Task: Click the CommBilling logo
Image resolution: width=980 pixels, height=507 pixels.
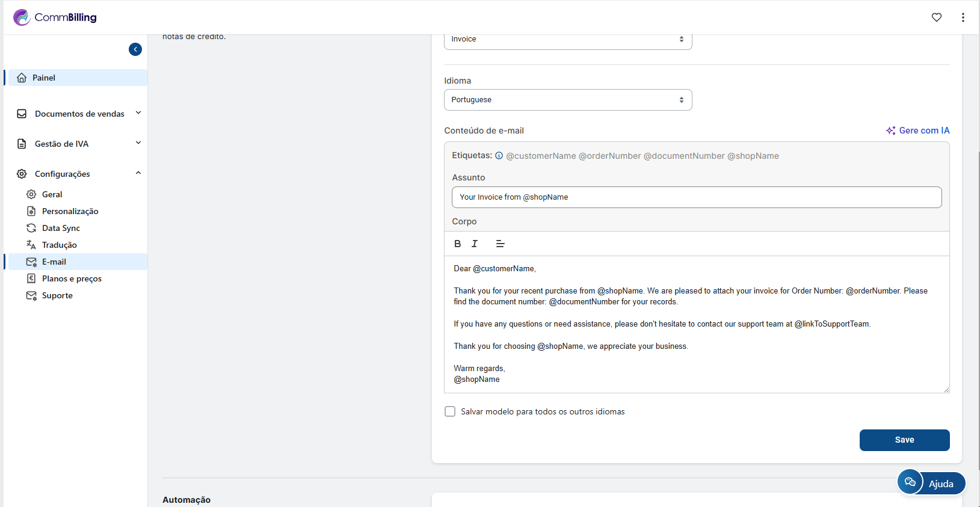Action: pos(55,17)
